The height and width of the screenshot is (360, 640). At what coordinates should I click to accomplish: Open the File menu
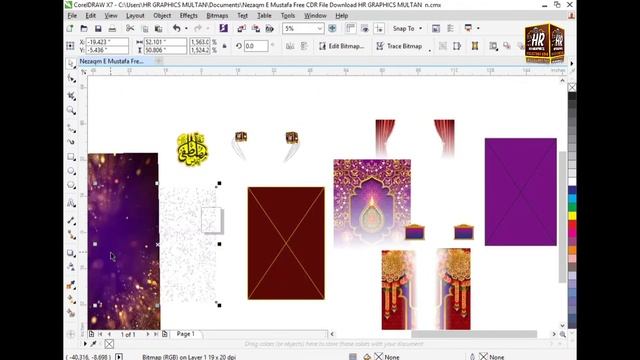tap(72, 16)
